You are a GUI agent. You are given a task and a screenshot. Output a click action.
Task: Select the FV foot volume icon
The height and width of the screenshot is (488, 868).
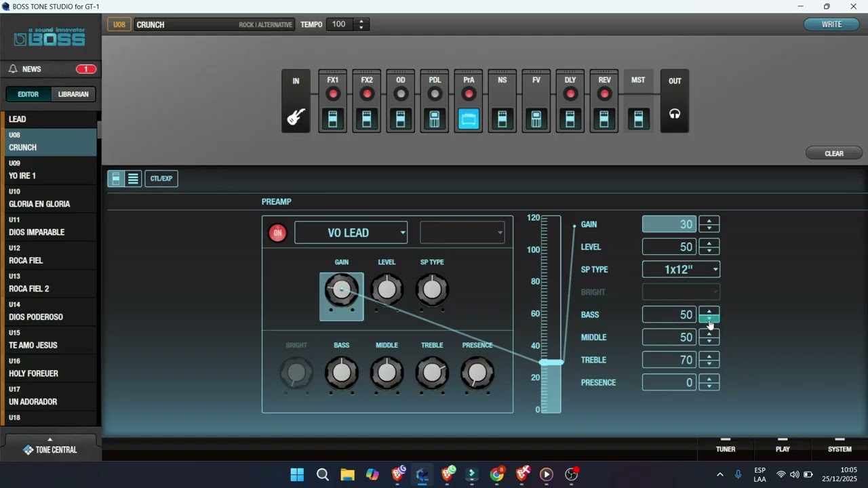[536, 119]
